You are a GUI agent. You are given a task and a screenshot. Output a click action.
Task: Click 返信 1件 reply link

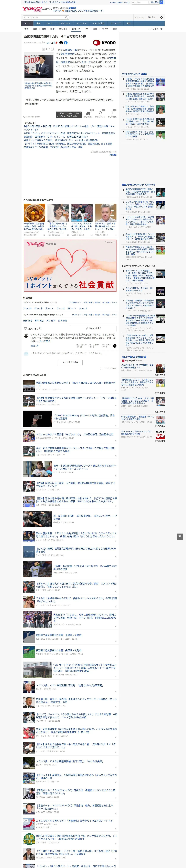tap(34, 346)
